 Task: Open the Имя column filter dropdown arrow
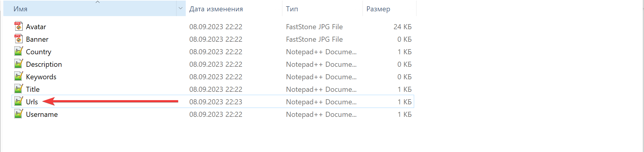click(x=180, y=9)
